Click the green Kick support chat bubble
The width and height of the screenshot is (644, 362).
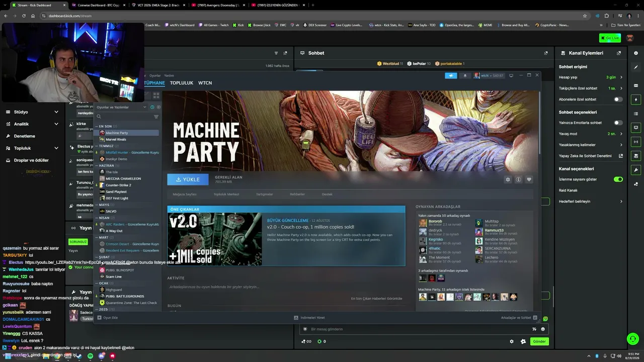click(633, 339)
